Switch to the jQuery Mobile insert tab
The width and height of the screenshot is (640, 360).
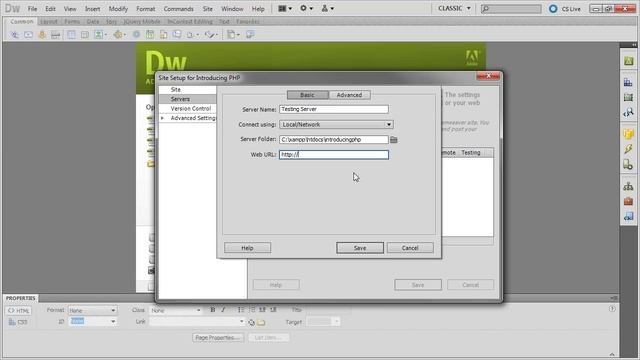[x=142, y=22]
